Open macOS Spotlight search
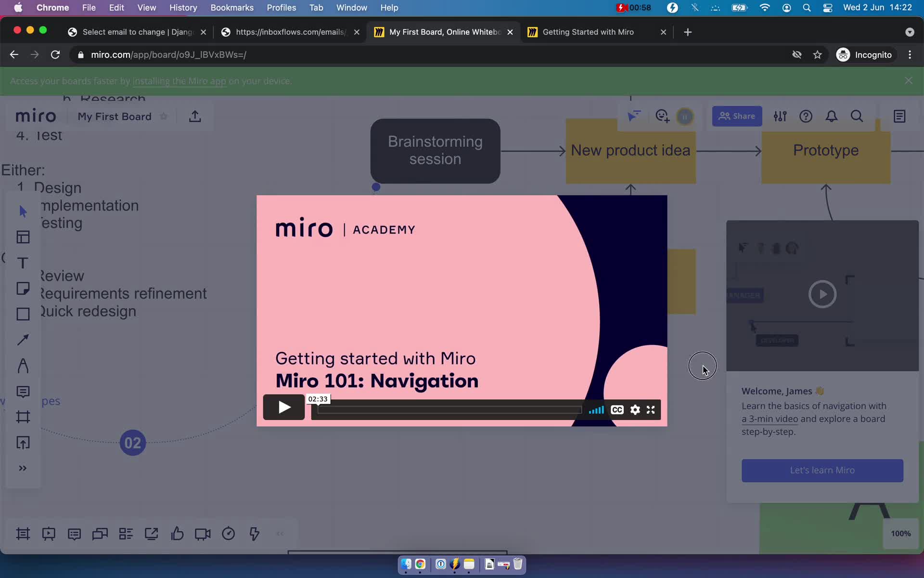The image size is (924, 578). click(x=807, y=8)
